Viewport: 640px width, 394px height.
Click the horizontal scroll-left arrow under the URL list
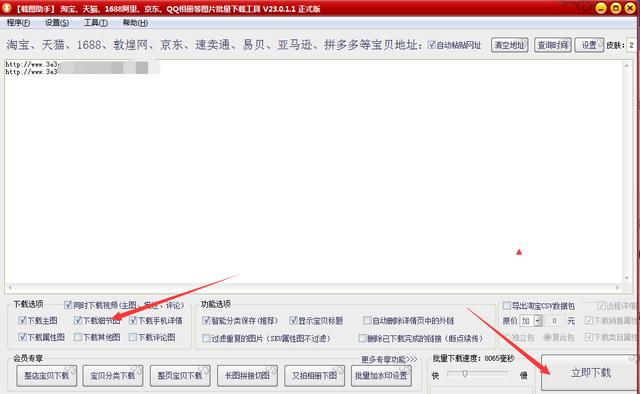pos(10,287)
